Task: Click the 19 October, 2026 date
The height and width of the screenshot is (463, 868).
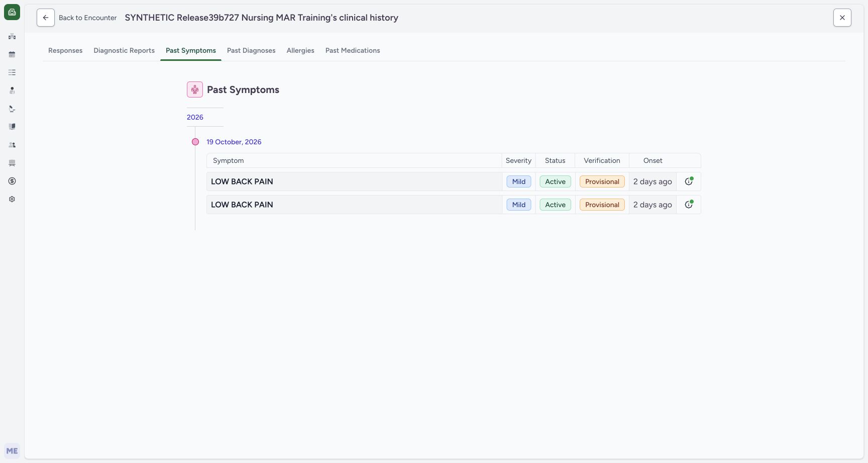Action: (234, 142)
